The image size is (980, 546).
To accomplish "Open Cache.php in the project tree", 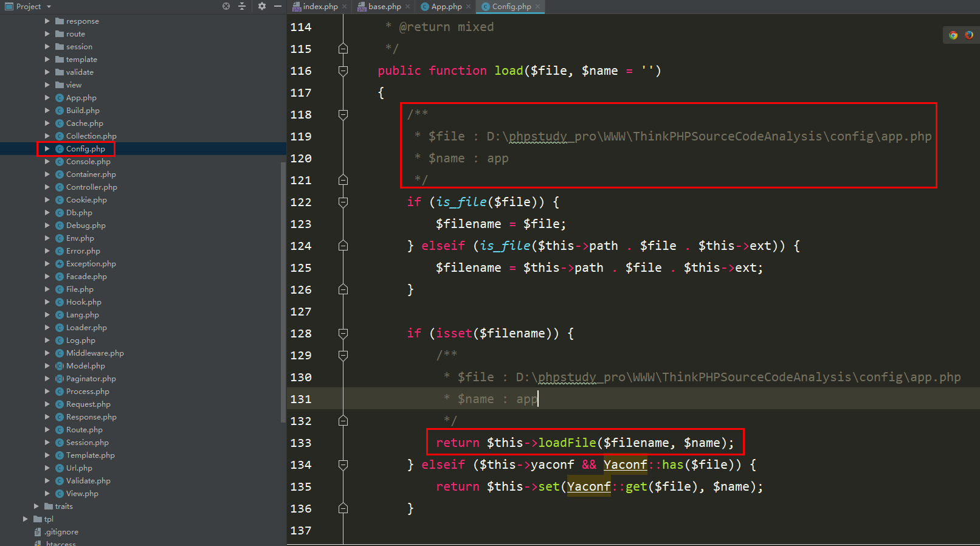I will 85,123.
